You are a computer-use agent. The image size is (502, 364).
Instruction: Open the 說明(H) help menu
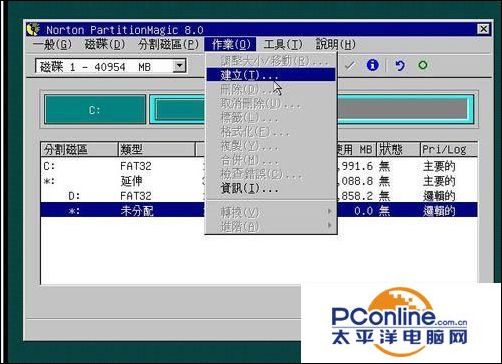coord(335,44)
